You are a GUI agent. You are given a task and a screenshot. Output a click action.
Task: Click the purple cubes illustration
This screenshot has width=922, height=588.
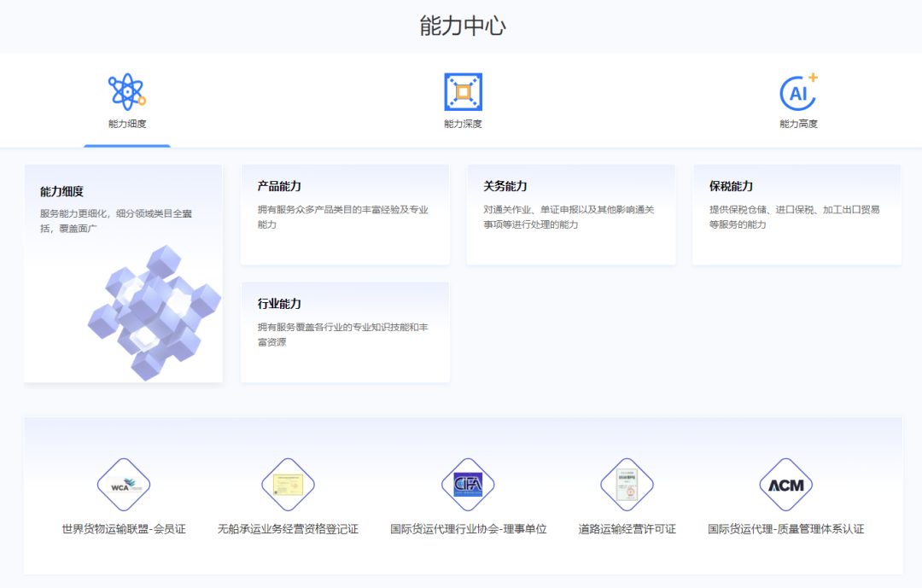(154, 311)
